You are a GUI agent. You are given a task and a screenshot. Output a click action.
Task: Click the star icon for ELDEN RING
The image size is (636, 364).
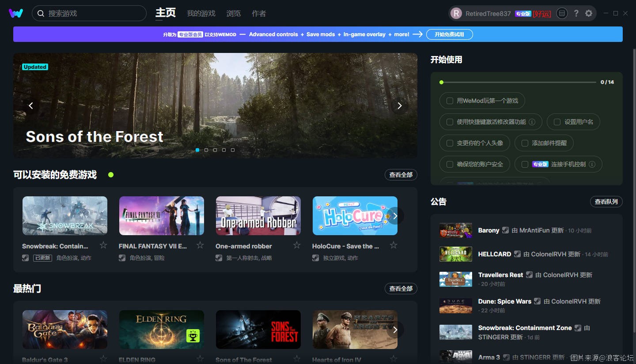pos(200,358)
